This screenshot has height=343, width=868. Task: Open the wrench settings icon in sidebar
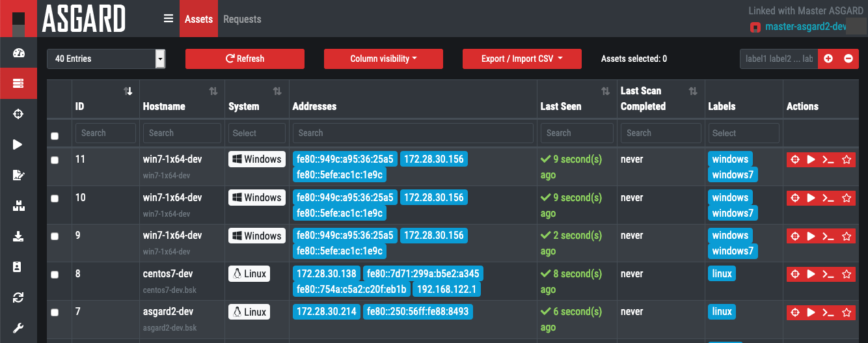click(x=18, y=328)
